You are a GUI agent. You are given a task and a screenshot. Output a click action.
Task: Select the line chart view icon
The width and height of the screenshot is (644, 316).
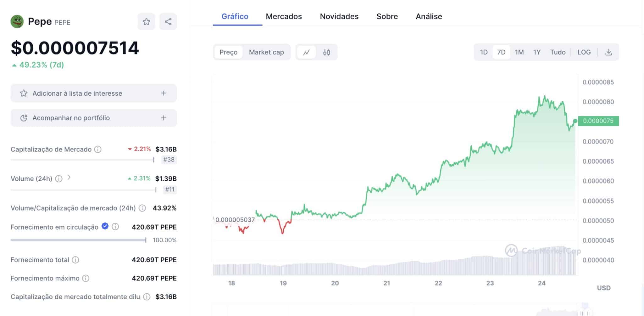(306, 52)
